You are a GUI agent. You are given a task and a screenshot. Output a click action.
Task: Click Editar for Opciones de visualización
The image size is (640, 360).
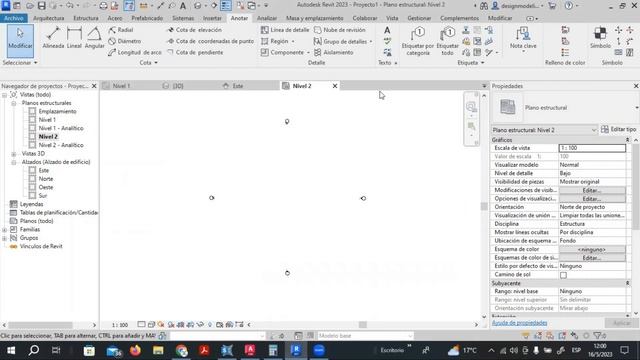591,199
